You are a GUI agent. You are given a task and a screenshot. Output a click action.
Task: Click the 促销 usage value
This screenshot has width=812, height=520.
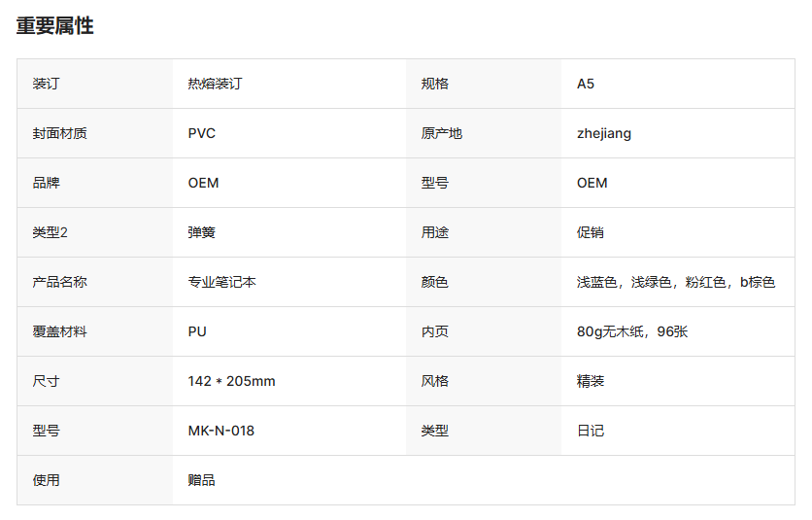coord(591,232)
